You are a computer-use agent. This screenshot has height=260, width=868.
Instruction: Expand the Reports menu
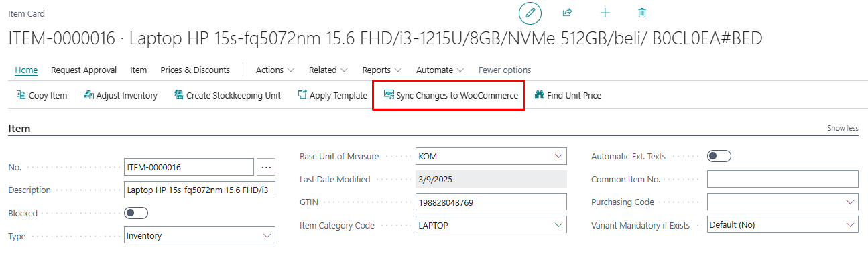[x=381, y=70]
